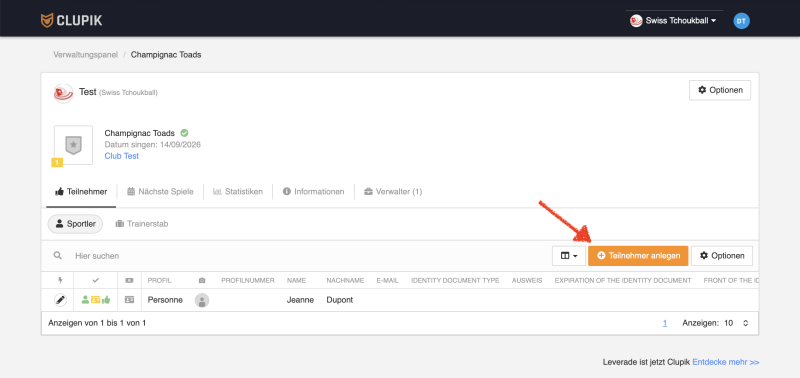Go to pagination page 1
The width and height of the screenshot is (800, 378).
click(x=665, y=323)
